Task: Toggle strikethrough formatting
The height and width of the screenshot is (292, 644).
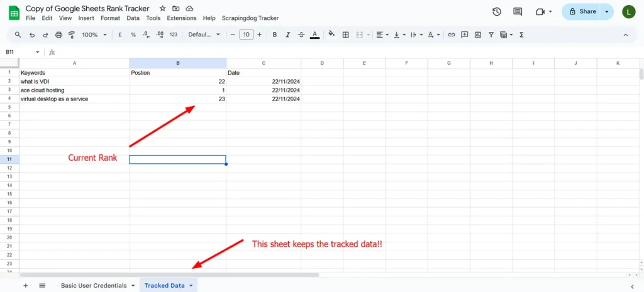Action: pyautogui.click(x=301, y=35)
